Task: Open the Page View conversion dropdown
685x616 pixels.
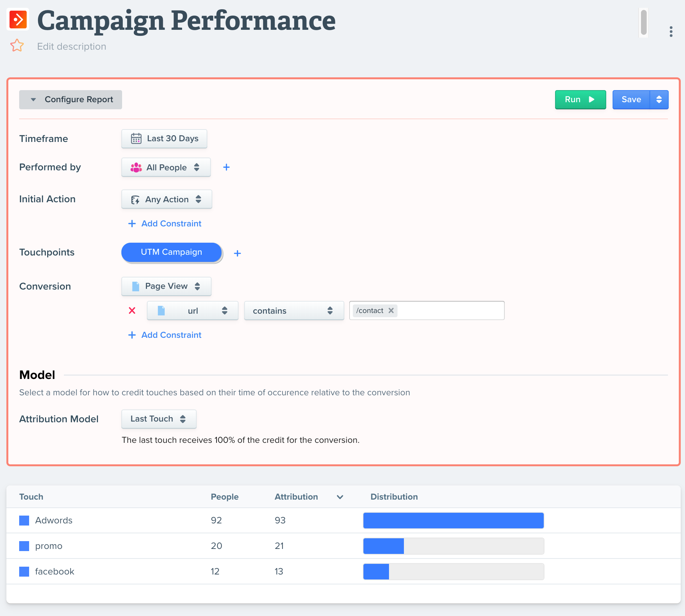Action: [x=166, y=286]
